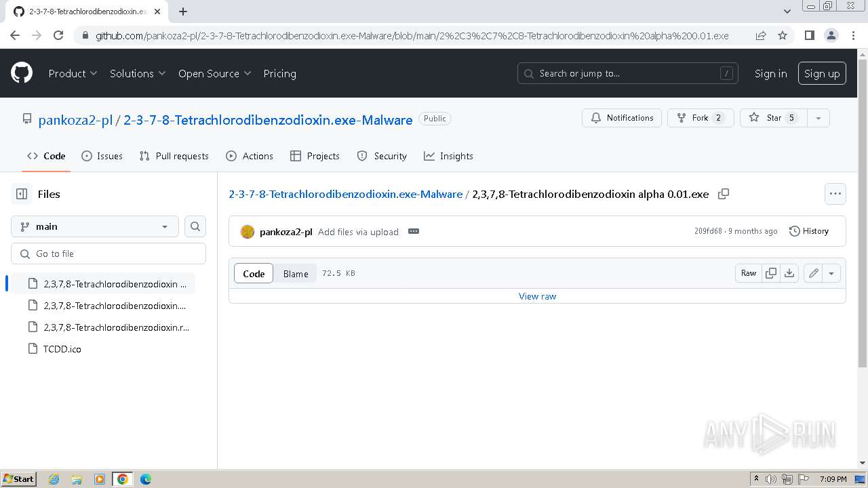Star this repository
868x488 pixels.
774,118
